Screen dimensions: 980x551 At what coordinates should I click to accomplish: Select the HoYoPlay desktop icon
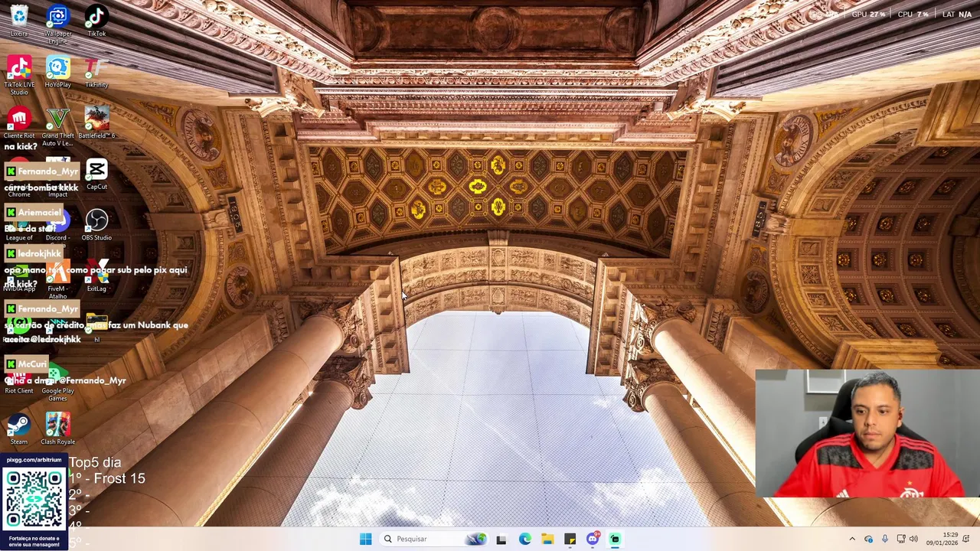57,71
